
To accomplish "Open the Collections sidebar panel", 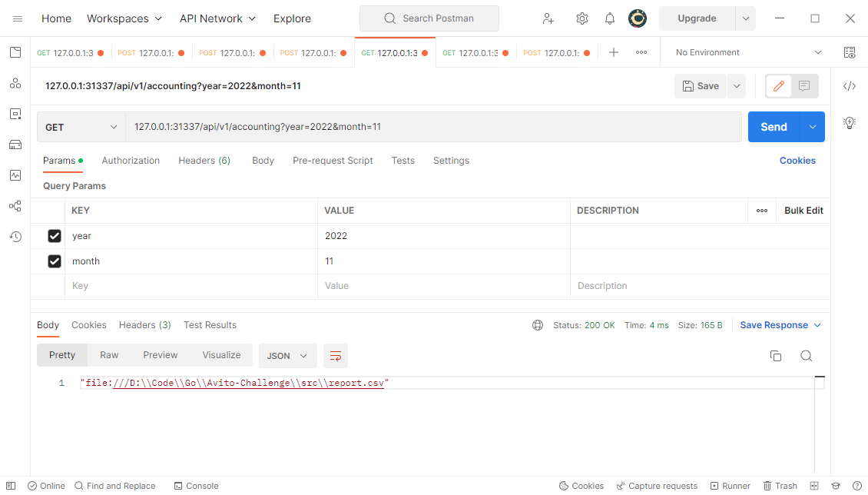I will point(15,52).
